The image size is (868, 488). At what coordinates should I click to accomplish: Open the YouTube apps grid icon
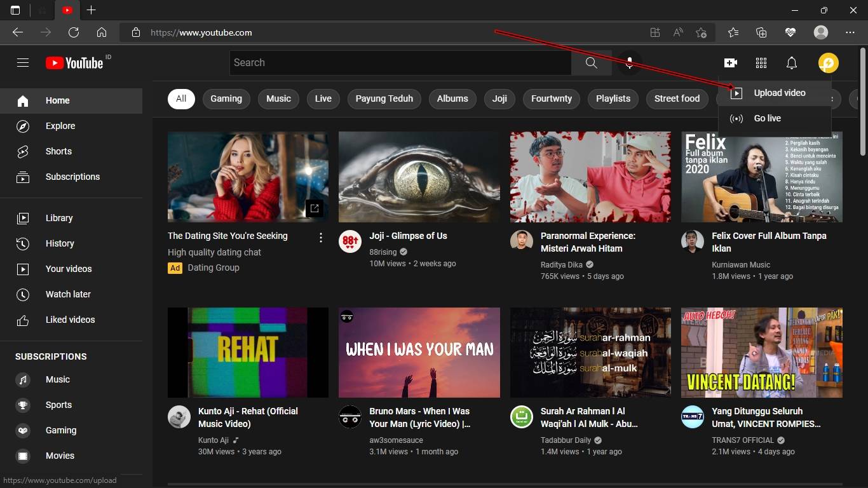(x=761, y=62)
